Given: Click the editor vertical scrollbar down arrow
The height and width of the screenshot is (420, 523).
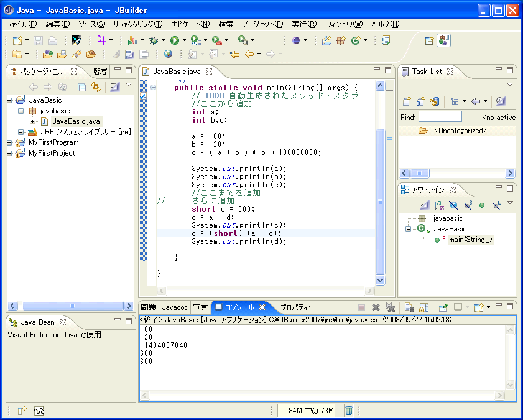Looking at the screenshot, I should (381, 281).
